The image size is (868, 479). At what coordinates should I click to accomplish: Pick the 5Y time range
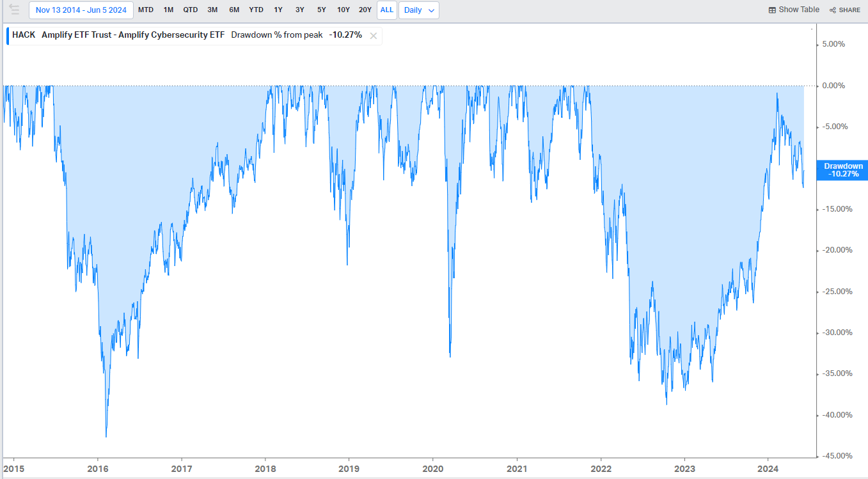(321, 10)
